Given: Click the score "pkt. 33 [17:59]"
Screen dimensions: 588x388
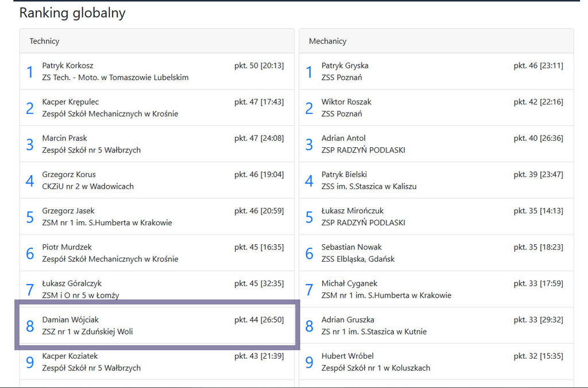Looking at the screenshot, I should (539, 284).
